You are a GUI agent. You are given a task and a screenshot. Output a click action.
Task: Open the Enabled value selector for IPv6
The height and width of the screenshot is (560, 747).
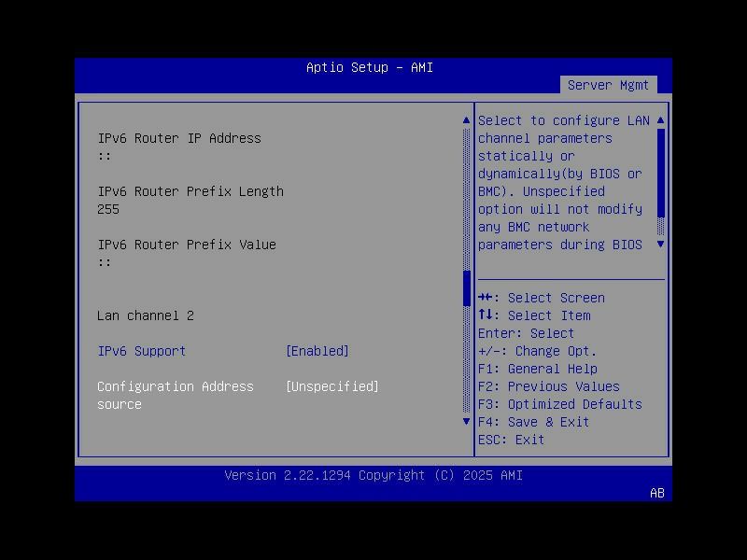point(317,351)
